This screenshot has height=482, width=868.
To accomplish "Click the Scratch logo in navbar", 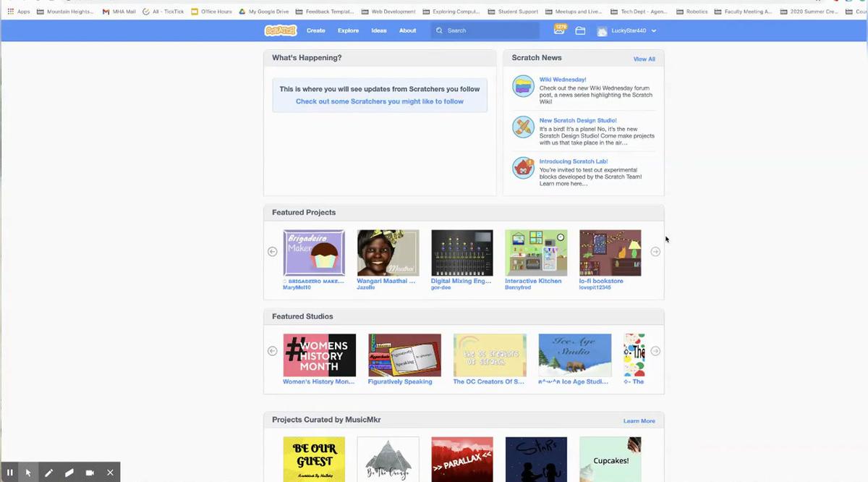I will tap(281, 30).
